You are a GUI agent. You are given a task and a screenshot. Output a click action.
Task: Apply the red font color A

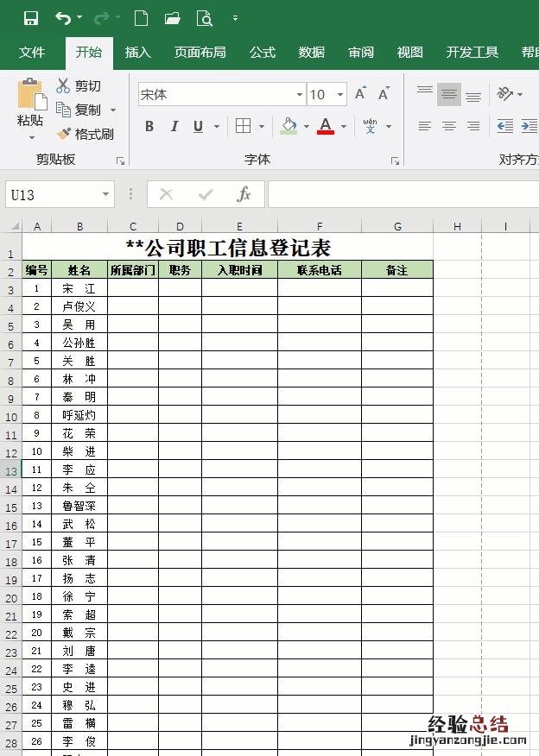(x=326, y=126)
